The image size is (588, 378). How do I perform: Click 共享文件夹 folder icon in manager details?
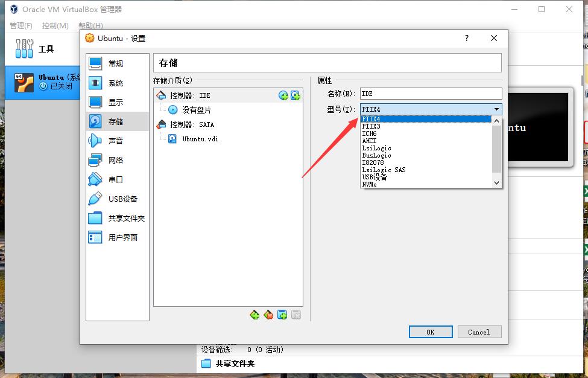tap(206, 364)
